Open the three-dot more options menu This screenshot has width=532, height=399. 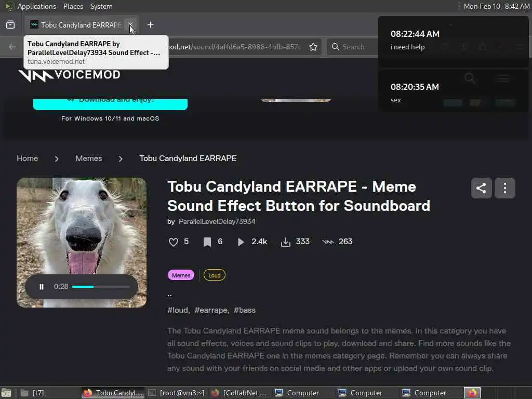(505, 188)
